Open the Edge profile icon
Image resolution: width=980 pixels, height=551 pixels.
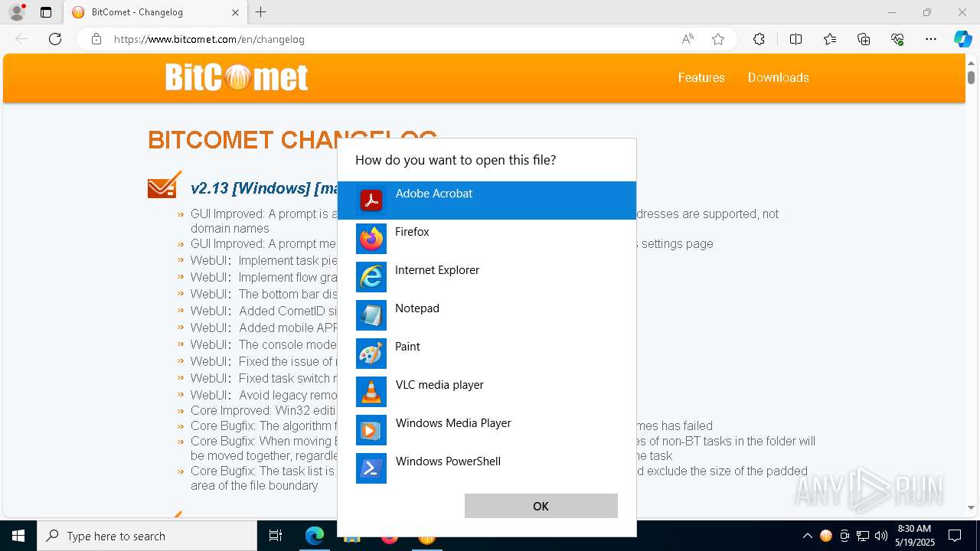click(17, 12)
